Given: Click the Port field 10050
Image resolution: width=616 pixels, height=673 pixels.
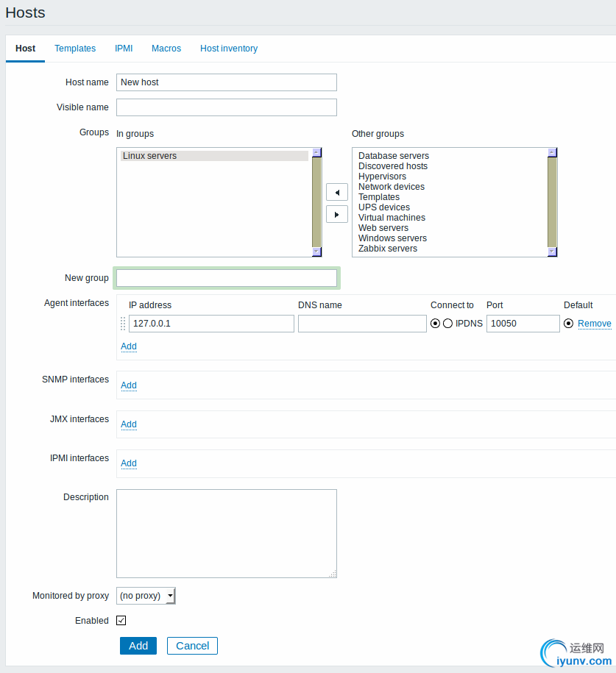Looking at the screenshot, I should (x=523, y=324).
